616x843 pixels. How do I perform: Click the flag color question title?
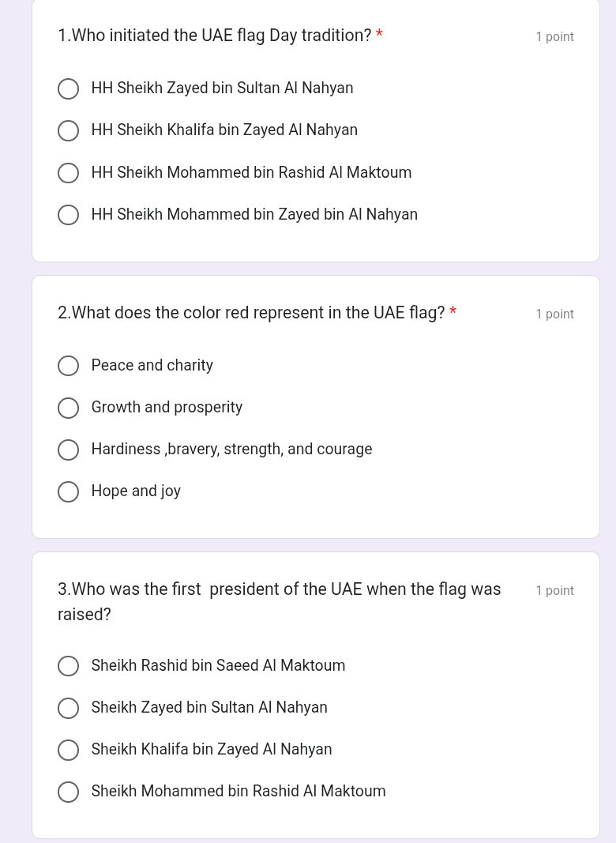[x=251, y=313]
